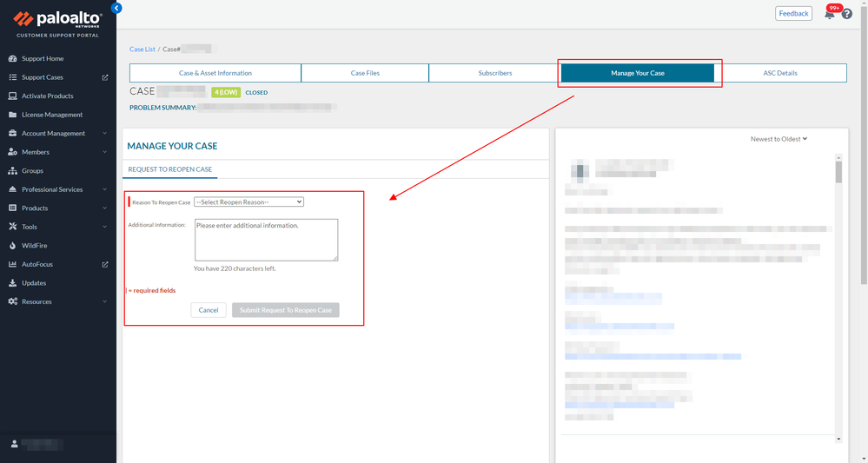This screenshot has height=463, width=868.
Task: Select the Request To Reopen Case subtab
Action: 170,169
